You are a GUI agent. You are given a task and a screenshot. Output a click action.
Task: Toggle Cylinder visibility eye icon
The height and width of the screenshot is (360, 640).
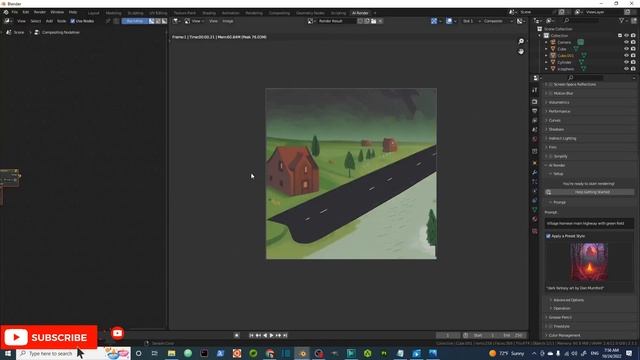click(626, 62)
